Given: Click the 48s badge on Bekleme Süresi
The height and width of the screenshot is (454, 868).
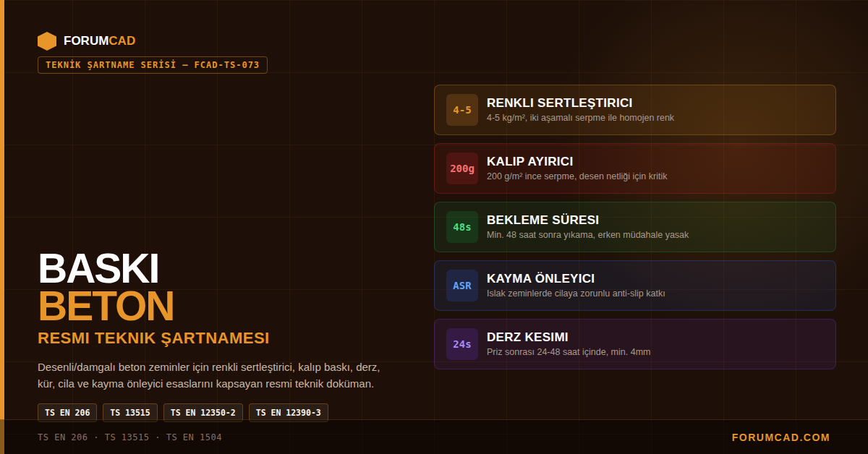Looking at the screenshot, I should click(462, 227).
